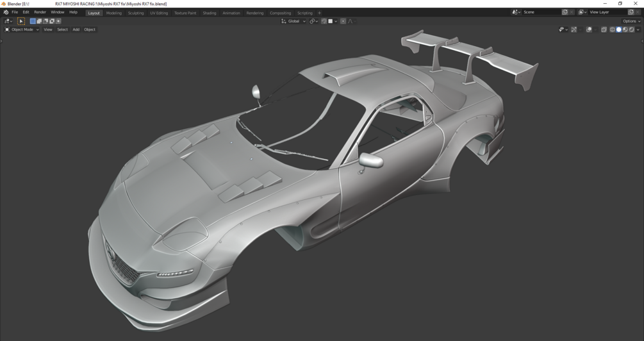Screen dimensions: 644x341
Task: Open the viewport shading options dropdown
Action: [x=638, y=29]
